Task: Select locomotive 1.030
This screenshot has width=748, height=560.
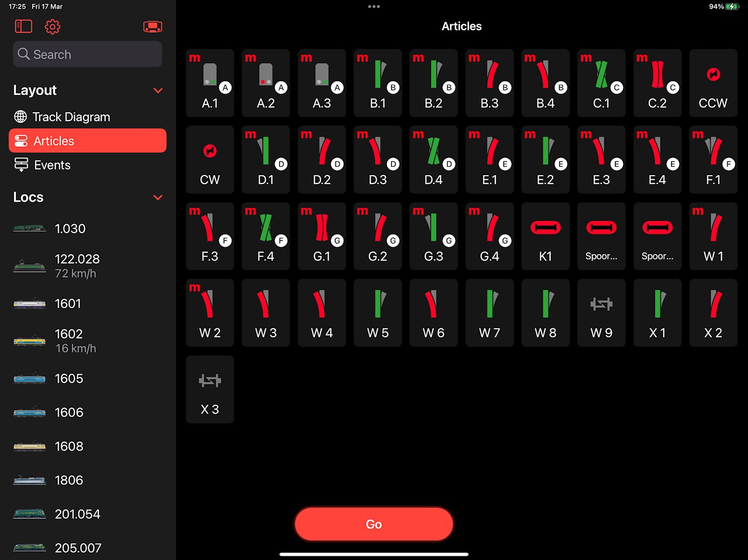Action: 88,228
